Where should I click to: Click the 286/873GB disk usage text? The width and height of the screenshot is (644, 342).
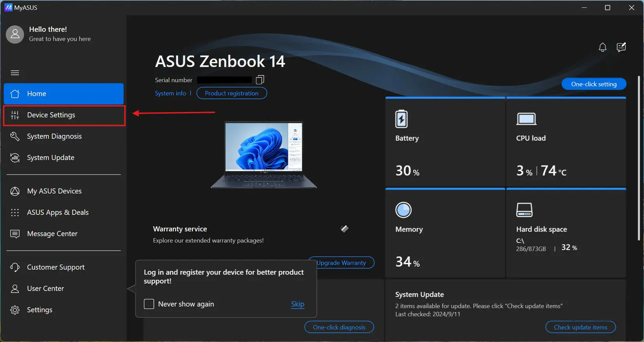pyautogui.click(x=531, y=249)
